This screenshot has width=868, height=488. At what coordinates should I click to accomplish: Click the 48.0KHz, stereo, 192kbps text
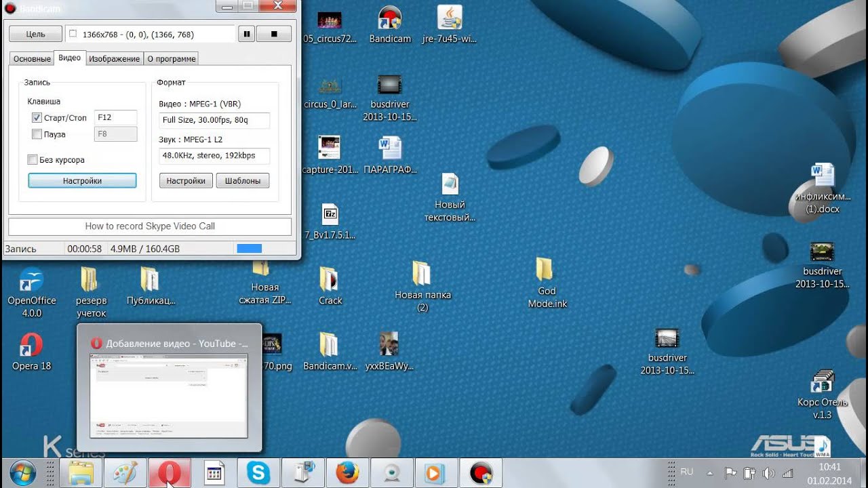tap(209, 156)
